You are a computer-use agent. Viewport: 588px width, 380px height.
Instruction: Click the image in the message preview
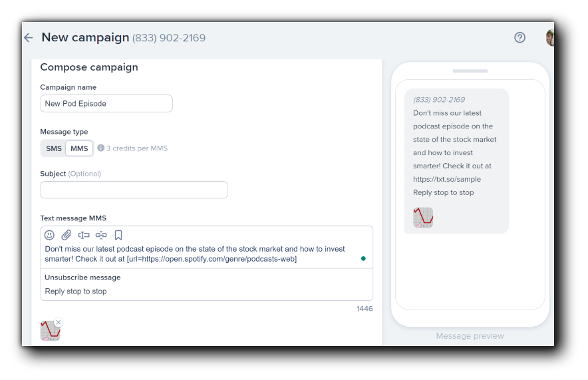pos(423,218)
